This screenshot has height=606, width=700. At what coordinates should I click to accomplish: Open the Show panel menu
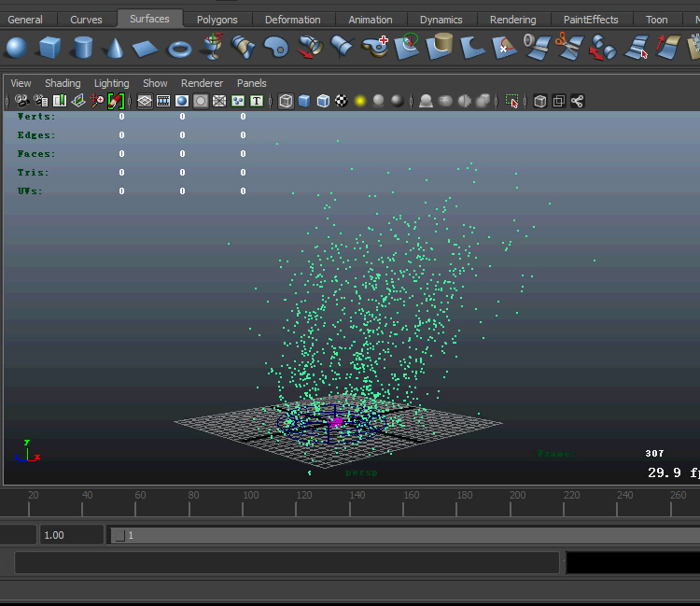coord(155,83)
